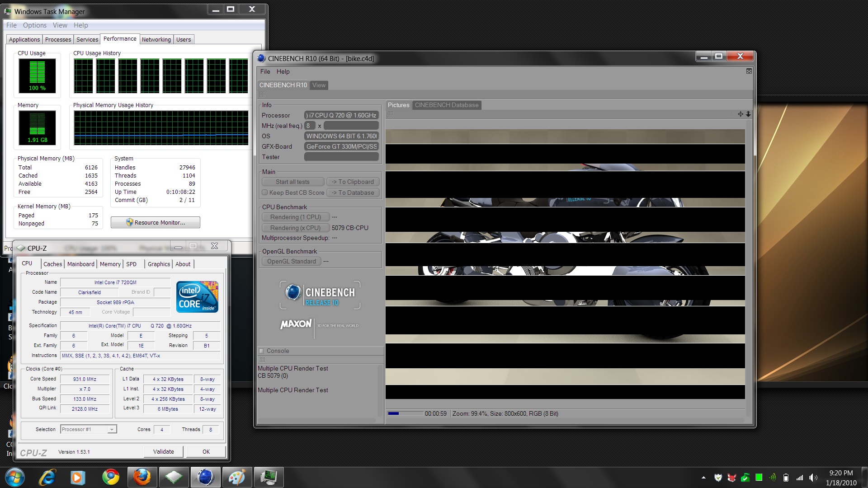Click the To Database button

point(353,192)
